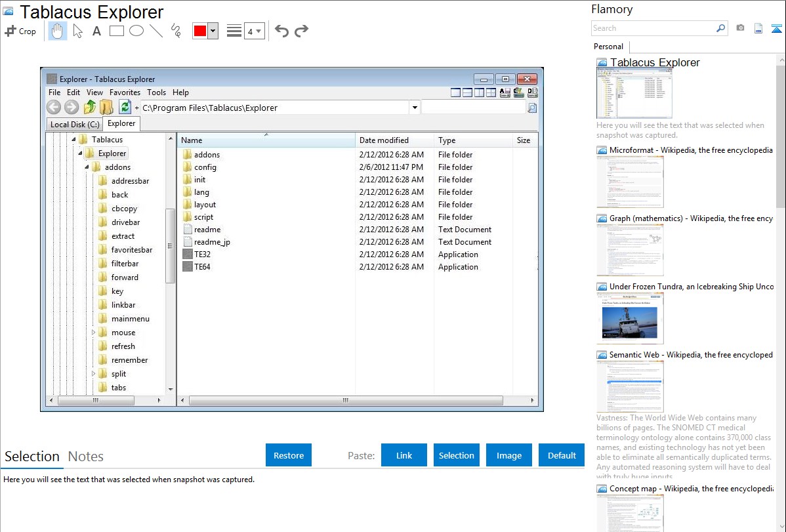Select the Crop tool
Screen dimensions: 786x532
pos(20,31)
